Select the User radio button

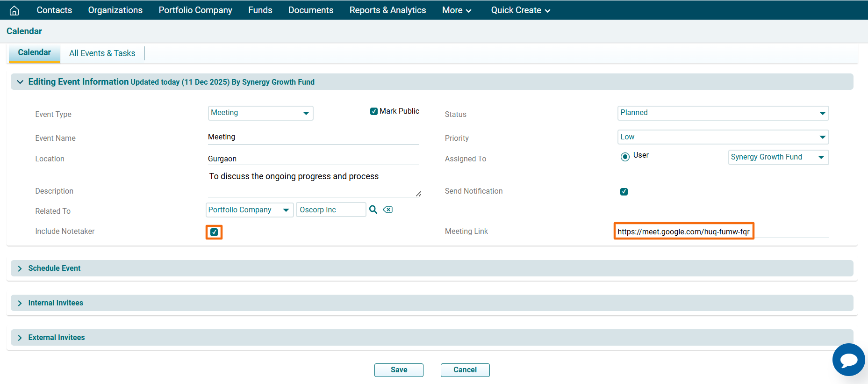click(x=625, y=157)
